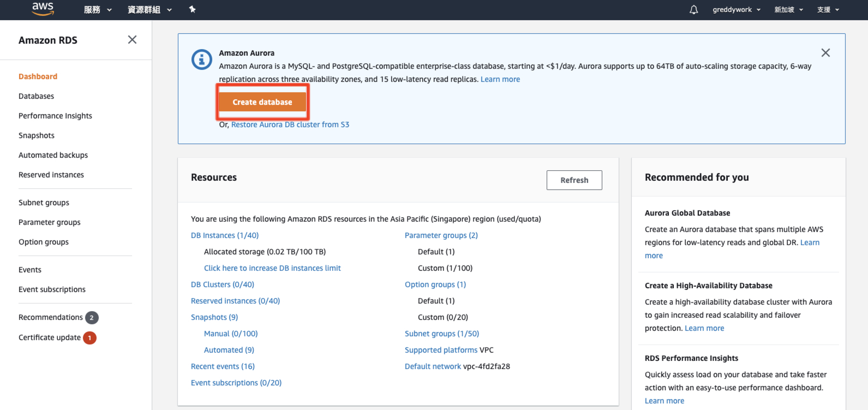
Task: Open the notifications bell icon
Action: tap(693, 10)
